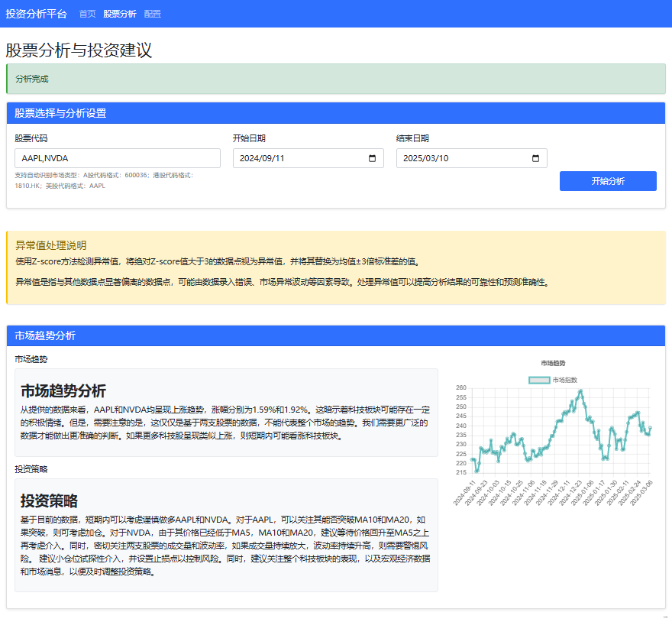This screenshot has width=672, height=622.
Task: Click the 投资分析平台 brand logo
Action: tap(36, 14)
